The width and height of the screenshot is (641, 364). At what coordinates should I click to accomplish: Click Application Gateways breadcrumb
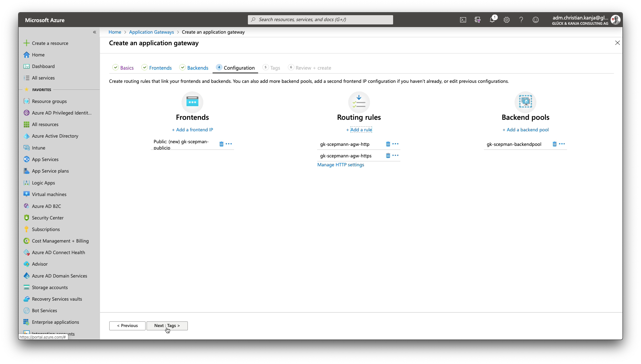[x=152, y=32]
